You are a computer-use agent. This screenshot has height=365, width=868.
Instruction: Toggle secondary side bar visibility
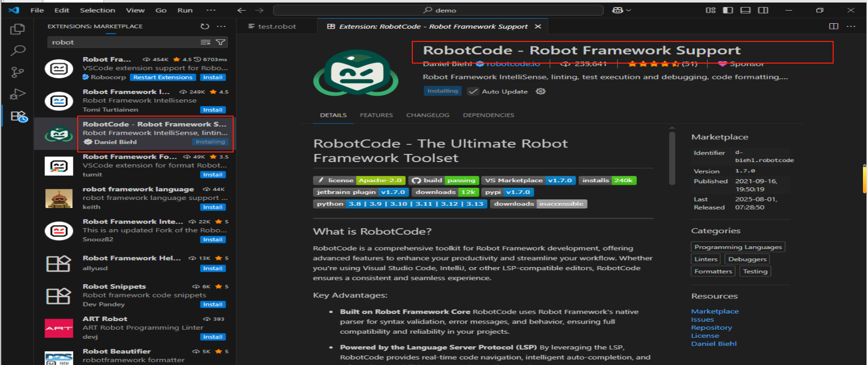click(x=763, y=10)
